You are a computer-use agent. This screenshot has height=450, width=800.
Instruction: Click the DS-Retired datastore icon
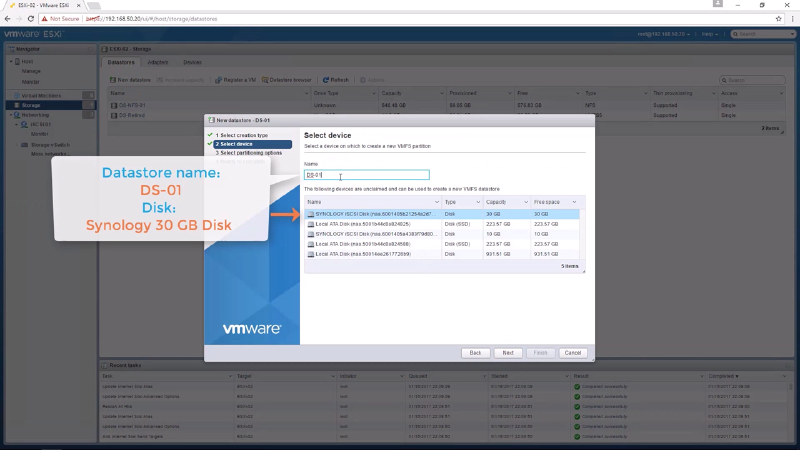[x=114, y=115]
